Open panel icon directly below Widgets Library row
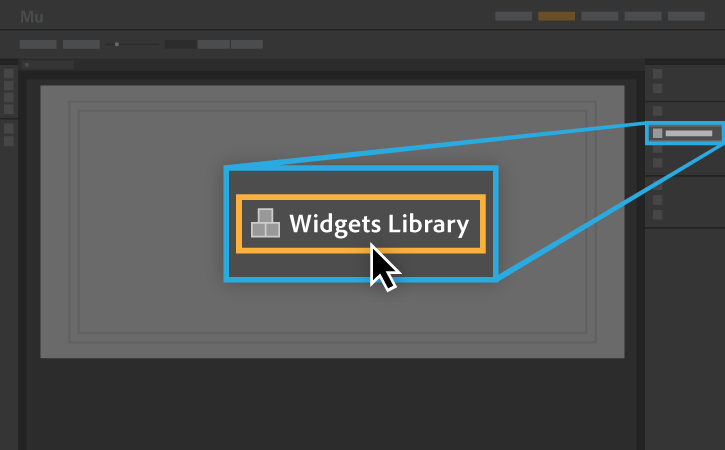 click(657, 149)
